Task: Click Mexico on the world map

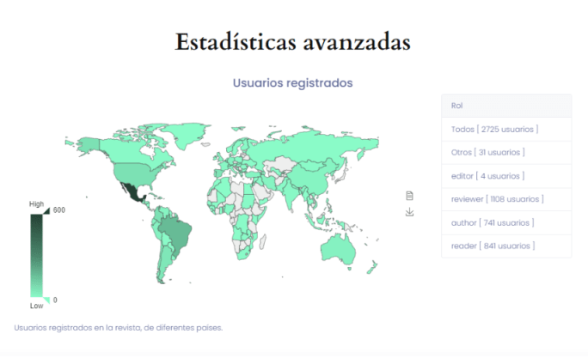Action: tap(130, 189)
